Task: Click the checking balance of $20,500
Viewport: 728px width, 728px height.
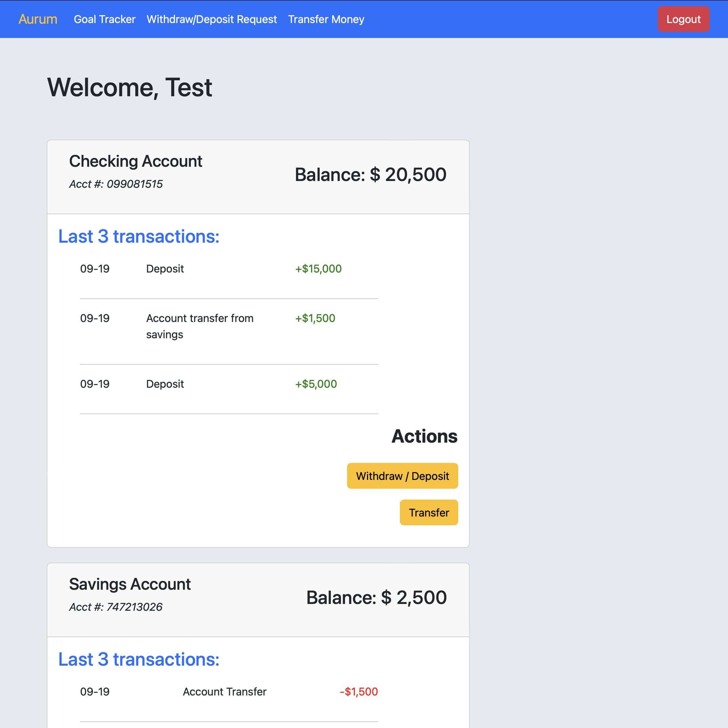Action: point(370,174)
